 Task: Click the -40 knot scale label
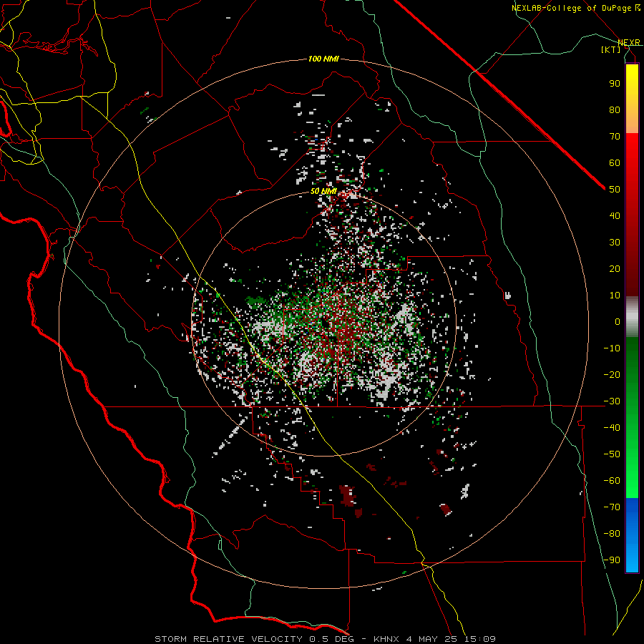[x=612, y=428]
